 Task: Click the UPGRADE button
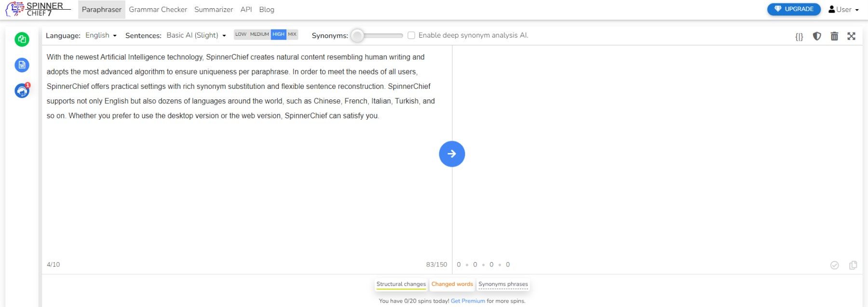coord(794,9)
